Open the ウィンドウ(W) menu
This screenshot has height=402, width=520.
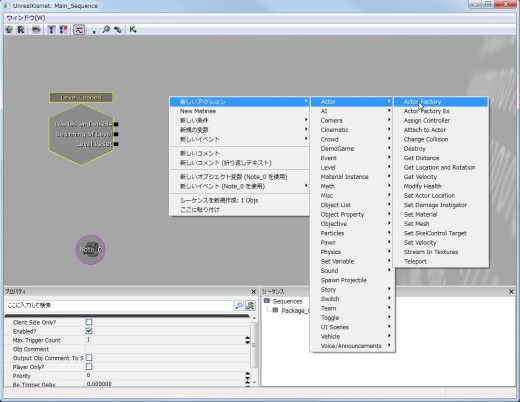pos(26,18)
